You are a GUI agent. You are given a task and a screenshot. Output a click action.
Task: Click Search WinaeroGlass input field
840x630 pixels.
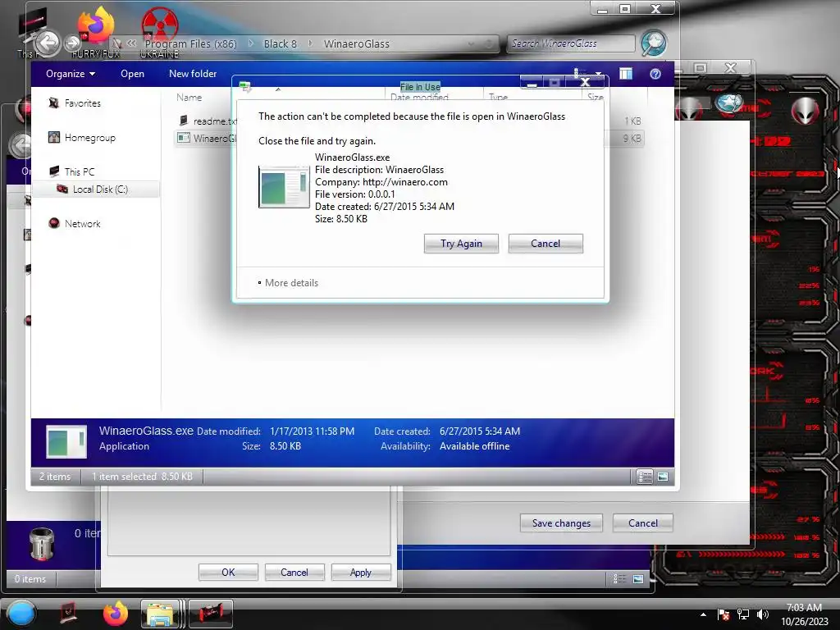[571, 43]
